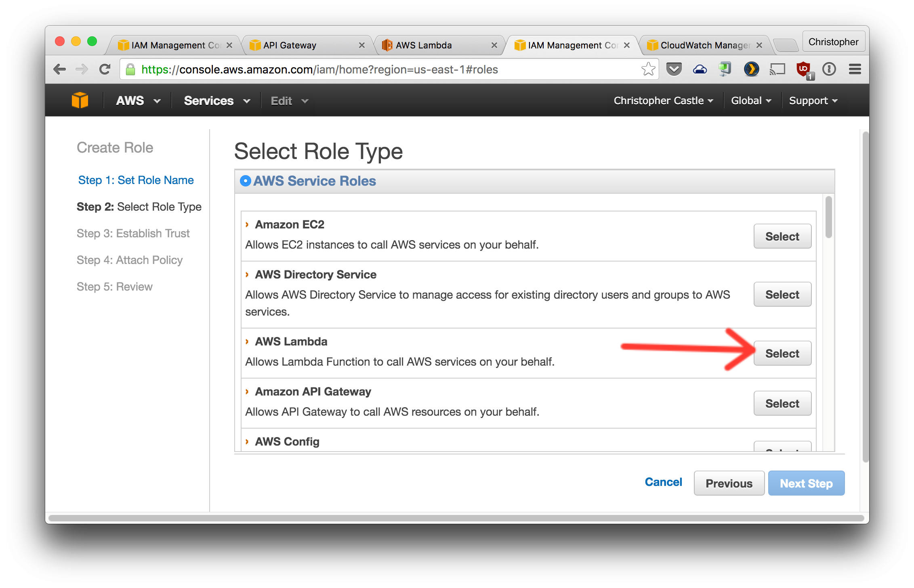914x588 pixels.
Task: Click the Chromecast cast icon
Action: [x=777, y=69]
